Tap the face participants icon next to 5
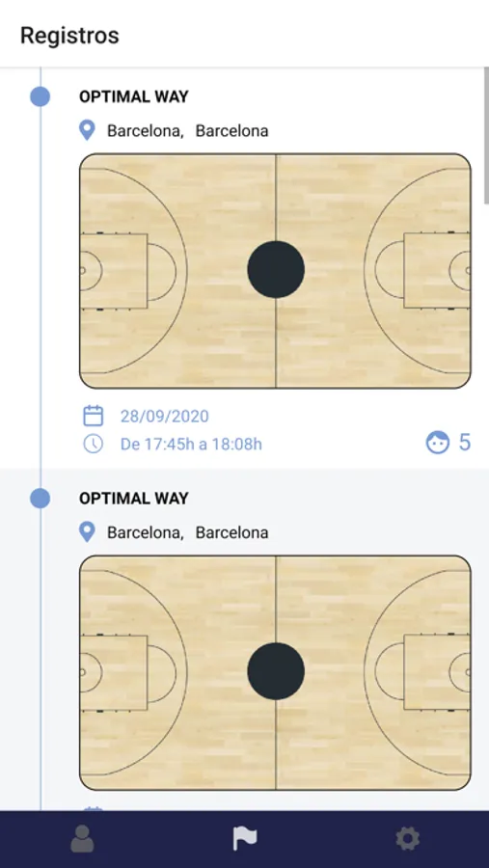The width and height of the screenshot is (489, 868). coord(438,443)
